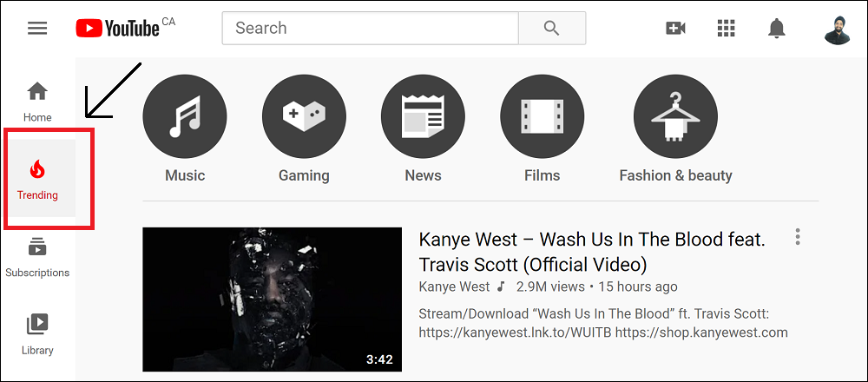Open Library in the sidebar
The image size is (868, 382).
(x=37, y=334)
